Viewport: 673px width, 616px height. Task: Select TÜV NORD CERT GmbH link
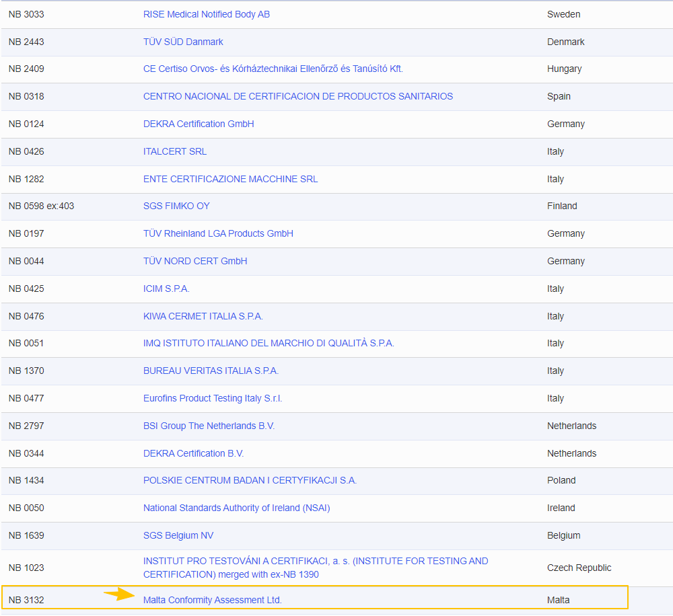coord(195,261)
